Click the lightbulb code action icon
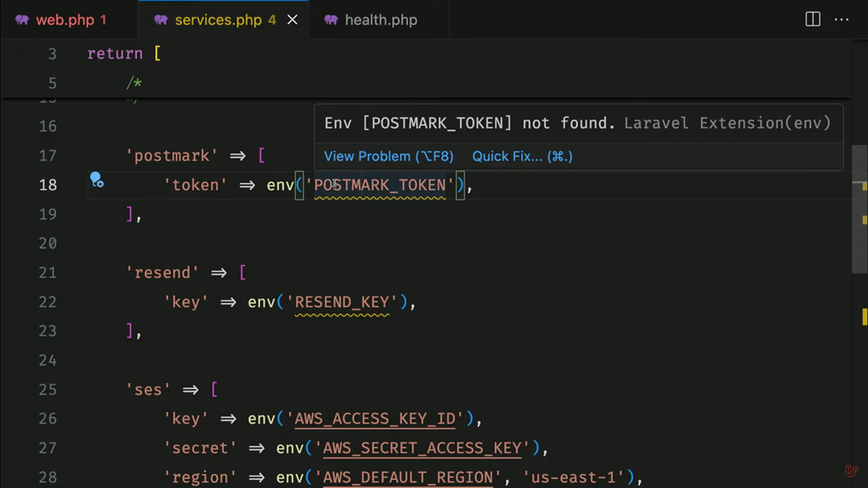The height and width of the screenshot is (488, 868). click(96, 180)
